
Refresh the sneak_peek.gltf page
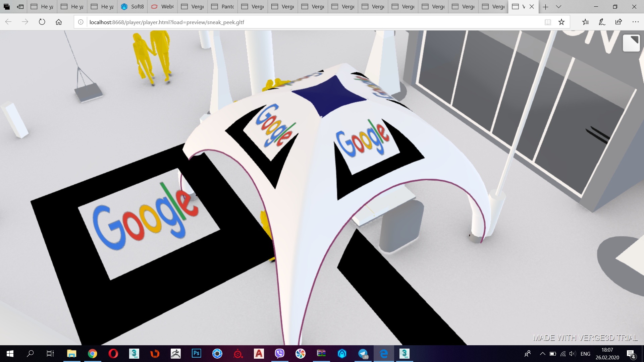42,22
